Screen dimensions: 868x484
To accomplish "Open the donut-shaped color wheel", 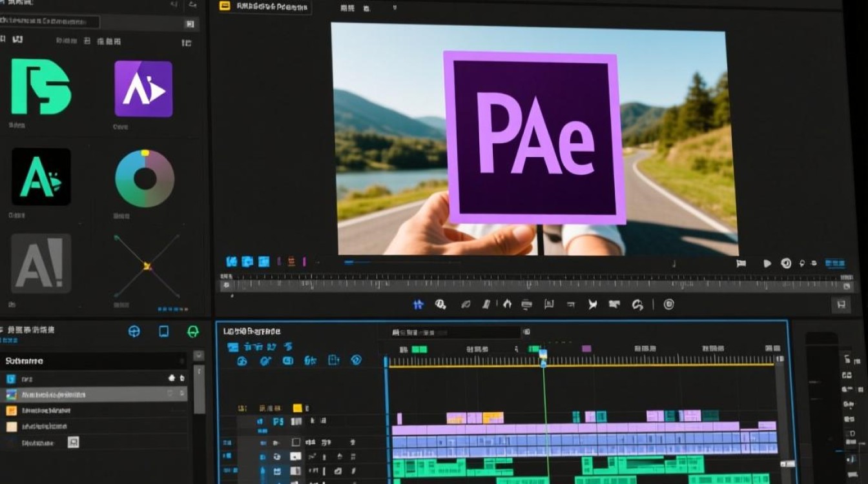I will (145, 179).
